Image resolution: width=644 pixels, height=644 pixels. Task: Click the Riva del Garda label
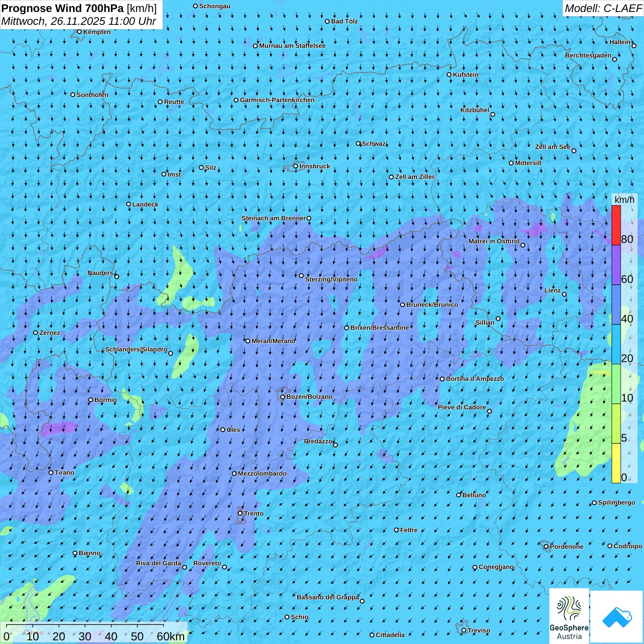click(x=159, y=563)
